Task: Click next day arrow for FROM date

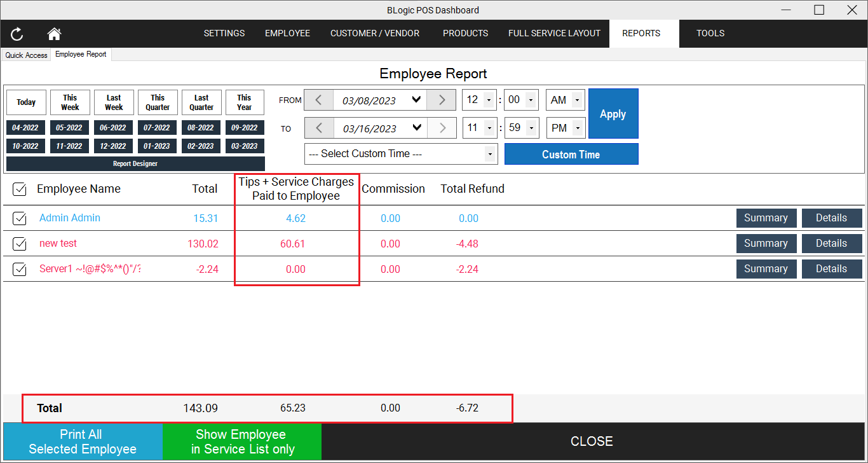Action: pos(442,100)
